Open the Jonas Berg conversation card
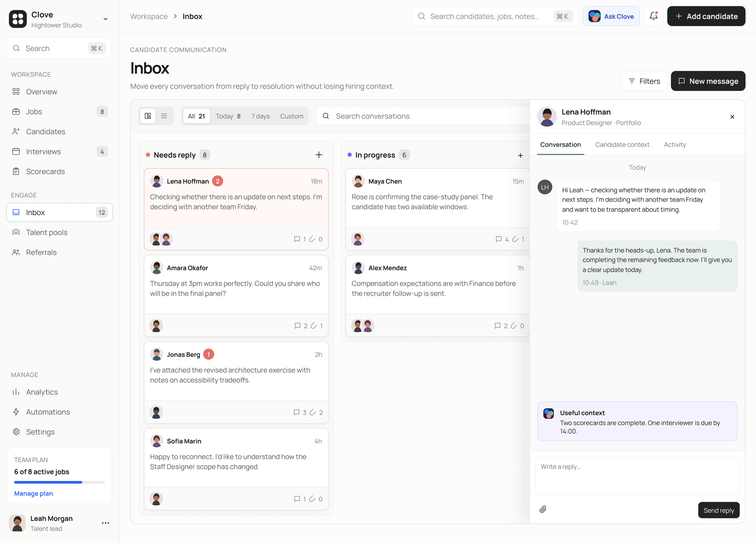Viewport: 756px width, 543px height. tap(236, 382)
